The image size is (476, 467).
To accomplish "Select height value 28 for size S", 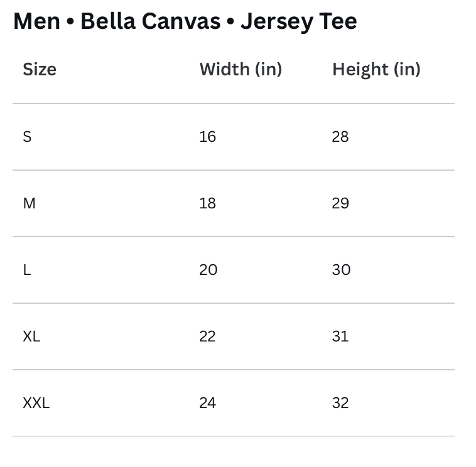I will pyautogui.click(x=340, y=137).
